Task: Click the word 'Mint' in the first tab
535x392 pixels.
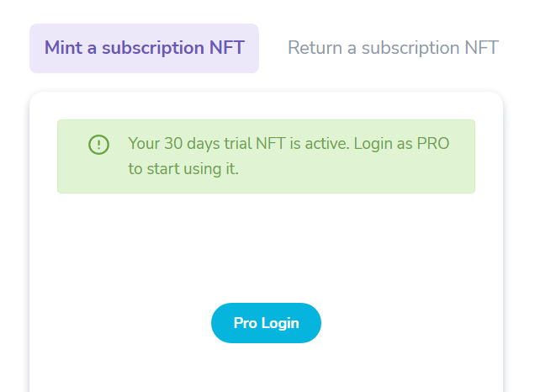Action: point(63,48)
